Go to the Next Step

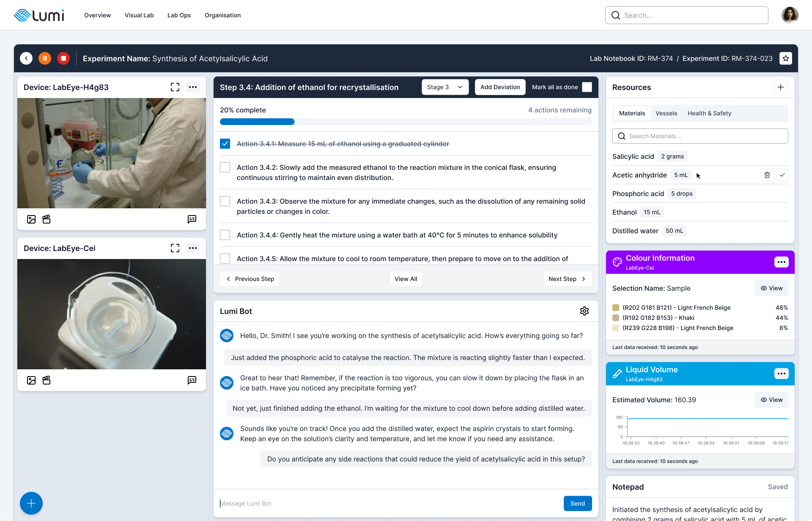click(567, 279)
